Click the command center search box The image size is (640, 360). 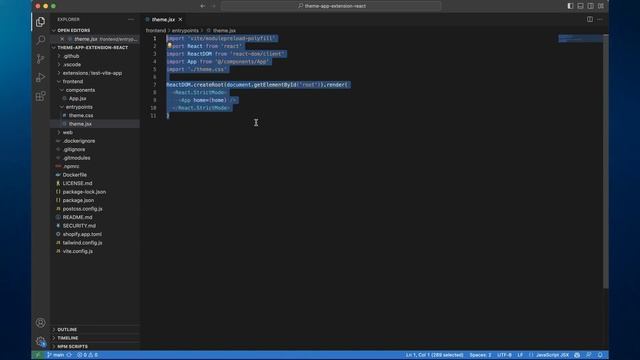pos(331,6)
